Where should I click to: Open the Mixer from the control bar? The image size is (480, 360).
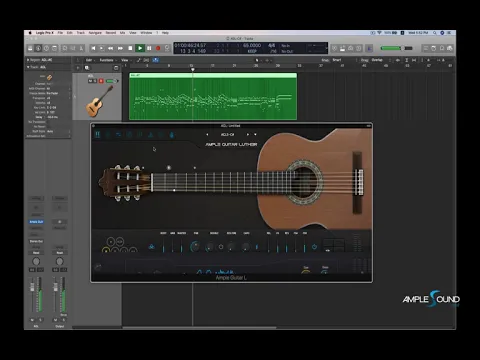coord(73,48)
